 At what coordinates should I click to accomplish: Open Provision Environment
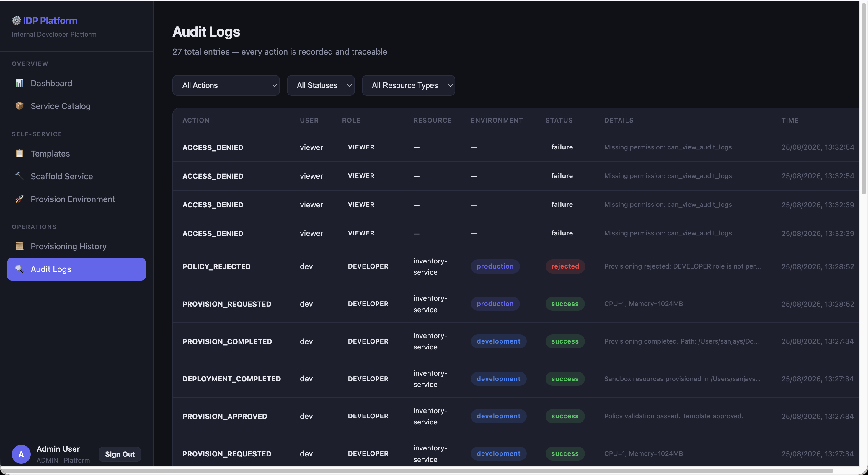point(76,199)
